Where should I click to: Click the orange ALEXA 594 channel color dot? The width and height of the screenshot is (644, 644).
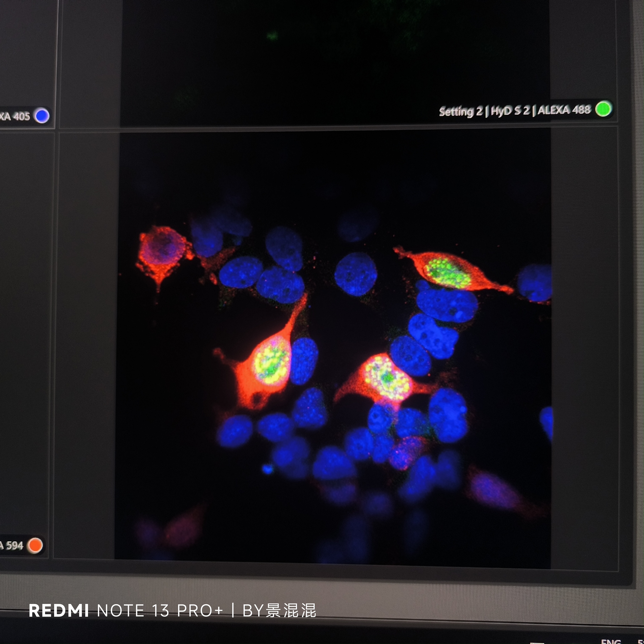pos(35,545)
